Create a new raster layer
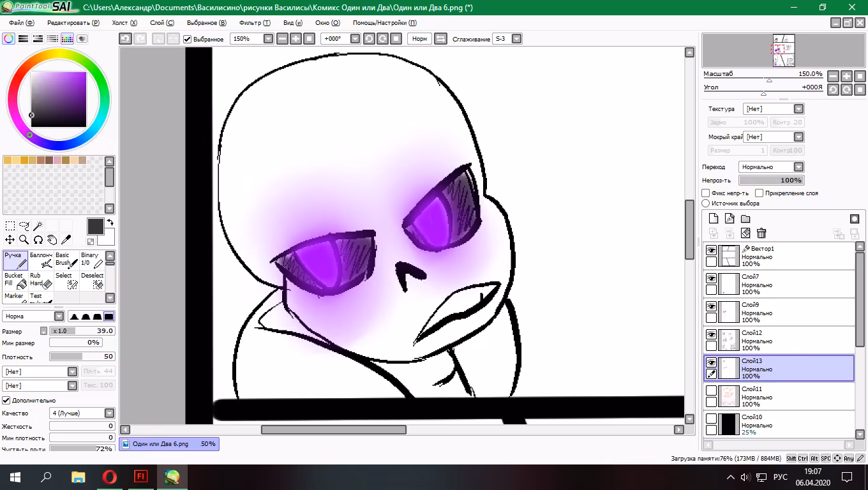Viewport: 868px width, 490px height. click(714, 219)
